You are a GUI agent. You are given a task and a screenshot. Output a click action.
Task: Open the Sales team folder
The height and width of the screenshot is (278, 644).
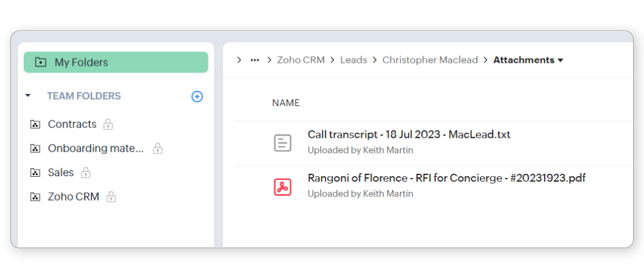pyautogui.click(x=60, y=173)
